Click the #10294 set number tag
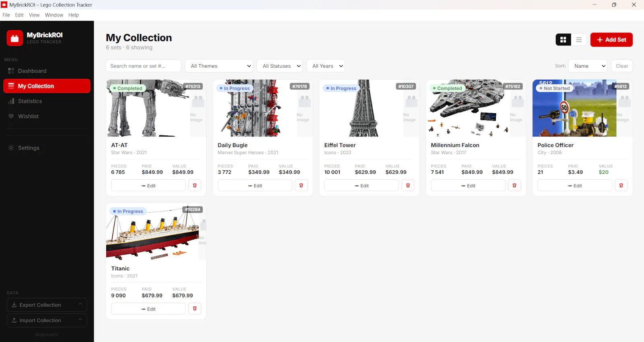Viewport: 644px width, 342px height. coord(193,209)
